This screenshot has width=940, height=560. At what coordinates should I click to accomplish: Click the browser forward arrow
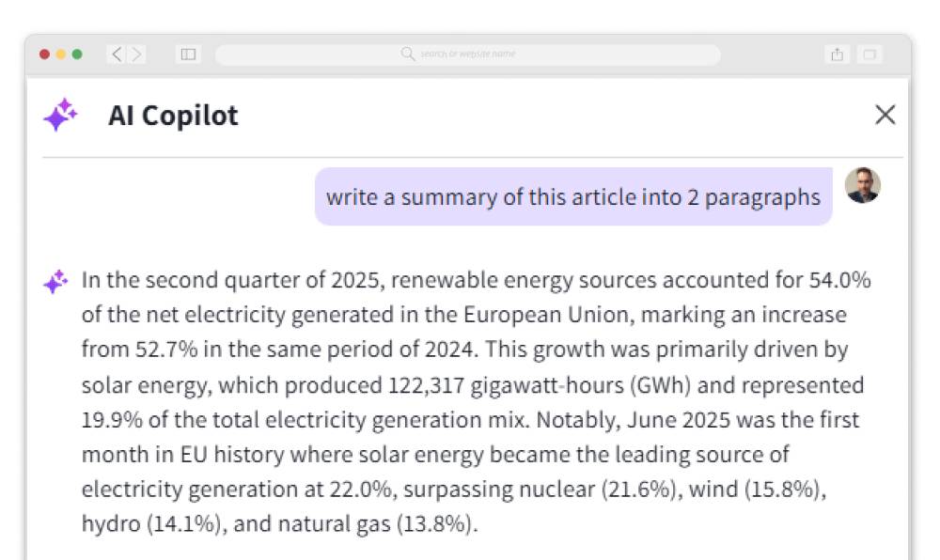[x=137, y=54]
